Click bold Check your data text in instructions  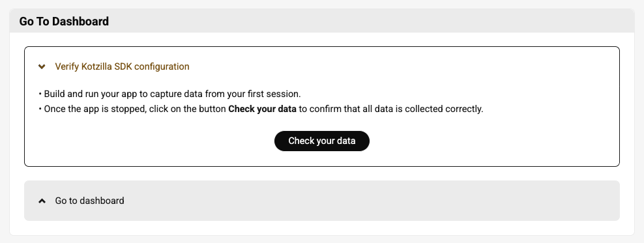click(262, 109)
